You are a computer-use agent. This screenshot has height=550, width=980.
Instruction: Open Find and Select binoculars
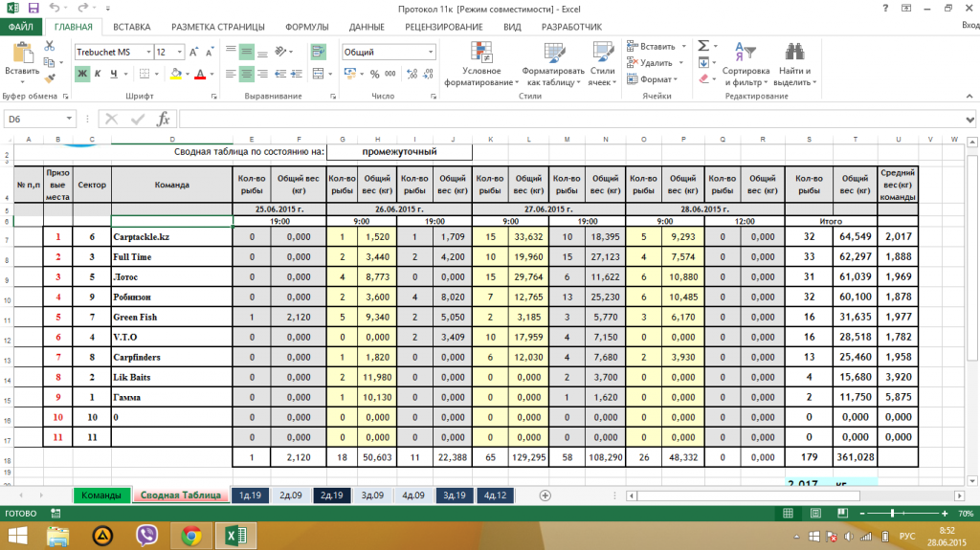pos(793,55)
